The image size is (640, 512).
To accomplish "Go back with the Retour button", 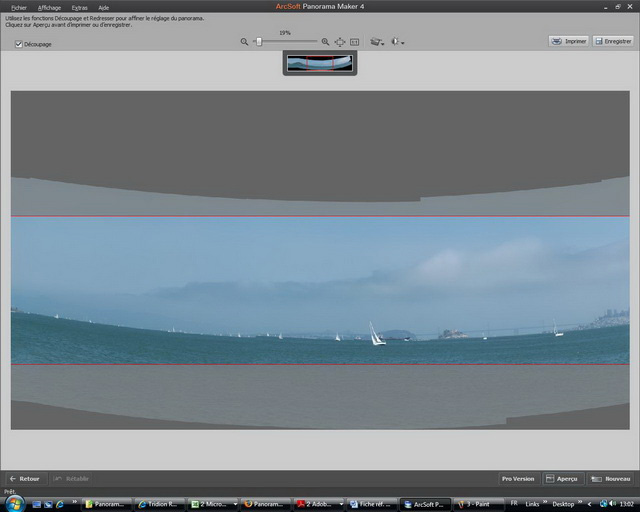I will [25, 479].
